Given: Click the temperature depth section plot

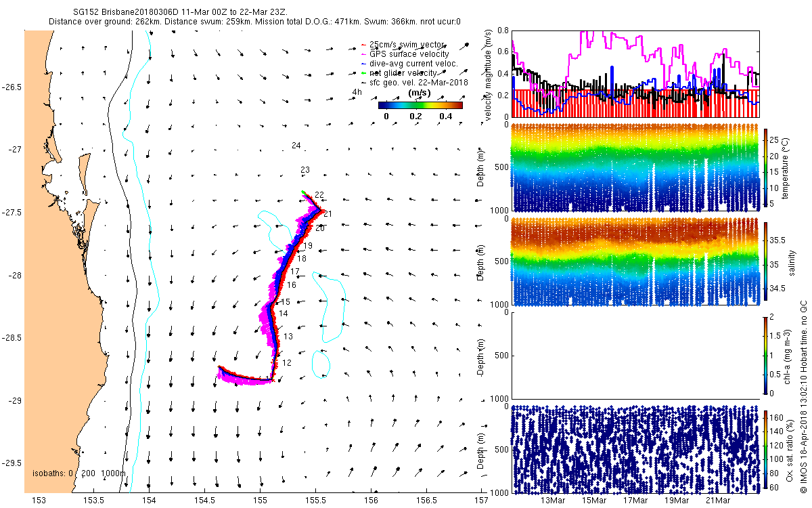Looking at the screenshot, I should 636,167.
